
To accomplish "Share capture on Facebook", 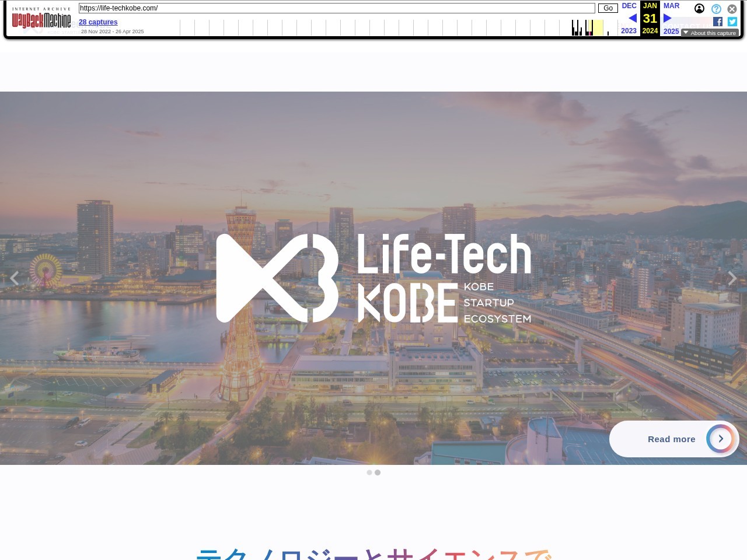I will pyautogui.click(x=718, y=22).
